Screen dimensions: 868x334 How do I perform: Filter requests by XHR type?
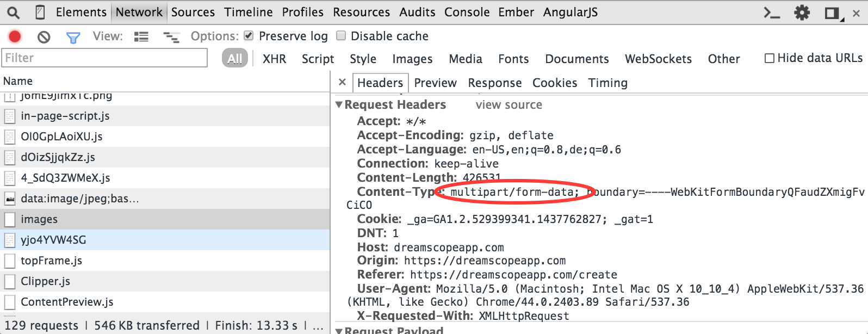coord(274,59)
